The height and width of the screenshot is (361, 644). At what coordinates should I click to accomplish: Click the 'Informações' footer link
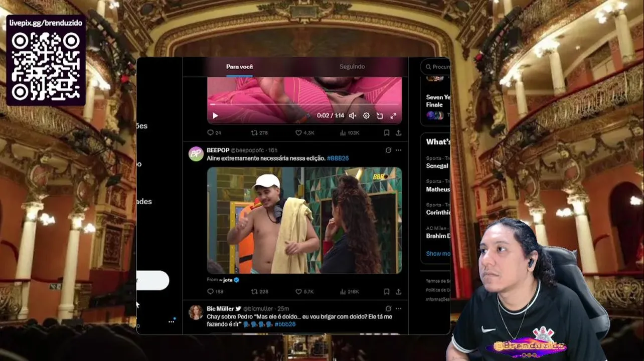tap(438, 299)
